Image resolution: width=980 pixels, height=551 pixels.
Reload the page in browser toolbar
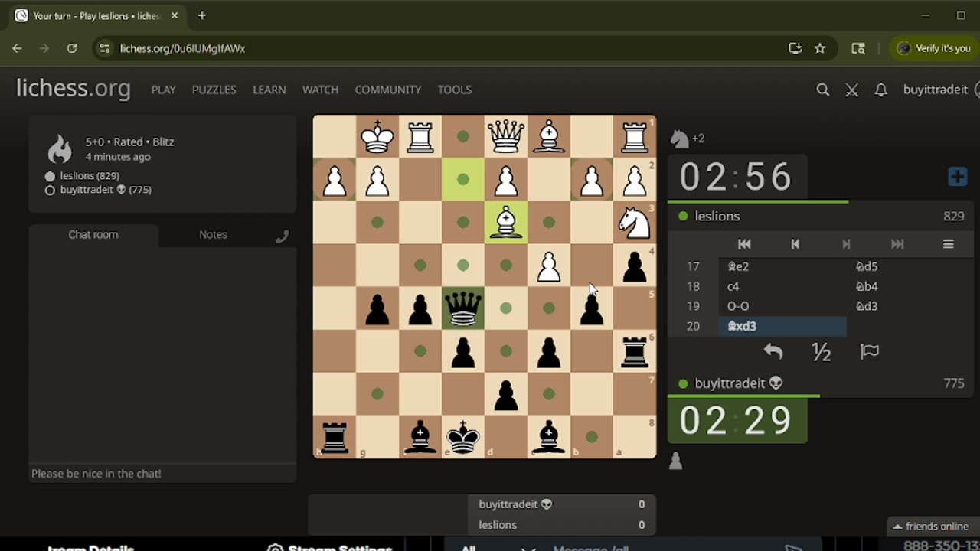click(72, 48)
